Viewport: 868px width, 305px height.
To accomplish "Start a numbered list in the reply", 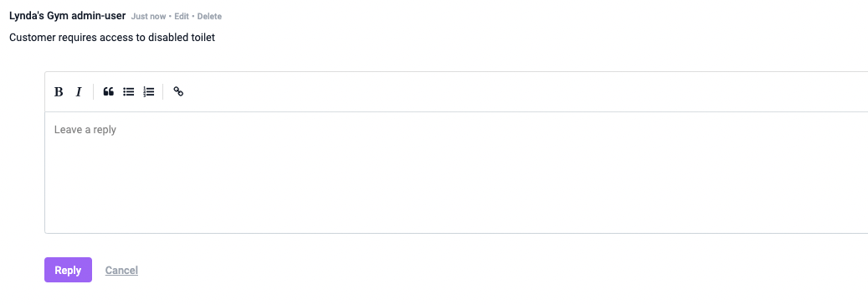I will [x=148, y=92].
